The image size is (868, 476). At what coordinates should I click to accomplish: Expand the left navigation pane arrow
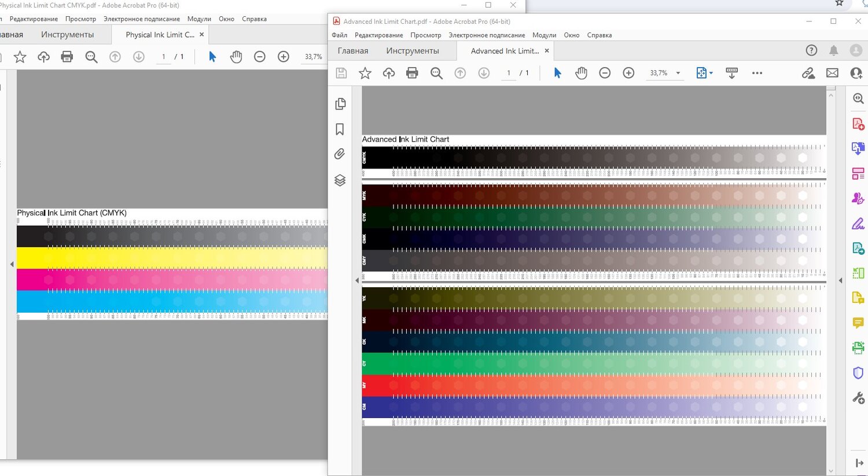pyautogui.click(x=356, y=280)
